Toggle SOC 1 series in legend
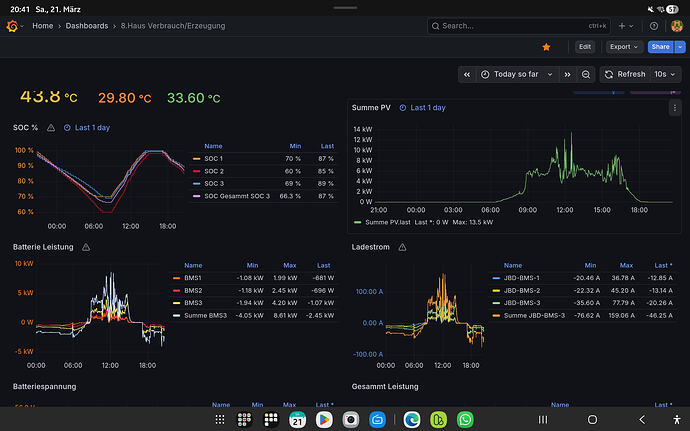Screen dimensions: 690x431 click(213, 159)
